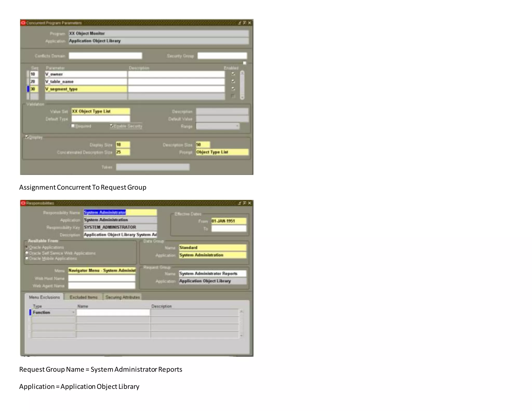This screenshot has width=532, height=411.
Task: Click the Concatenated Description Size field
Action: (123, 152)
